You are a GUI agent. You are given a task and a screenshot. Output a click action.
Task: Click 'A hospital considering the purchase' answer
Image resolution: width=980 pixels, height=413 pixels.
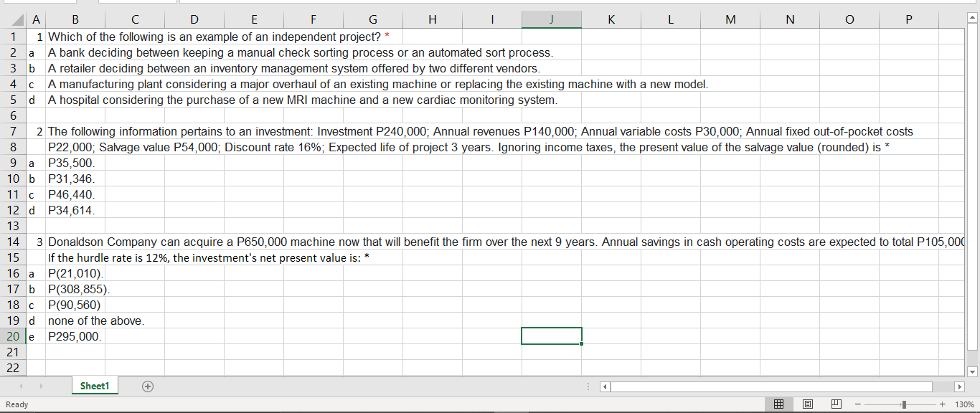pos(302,100)
